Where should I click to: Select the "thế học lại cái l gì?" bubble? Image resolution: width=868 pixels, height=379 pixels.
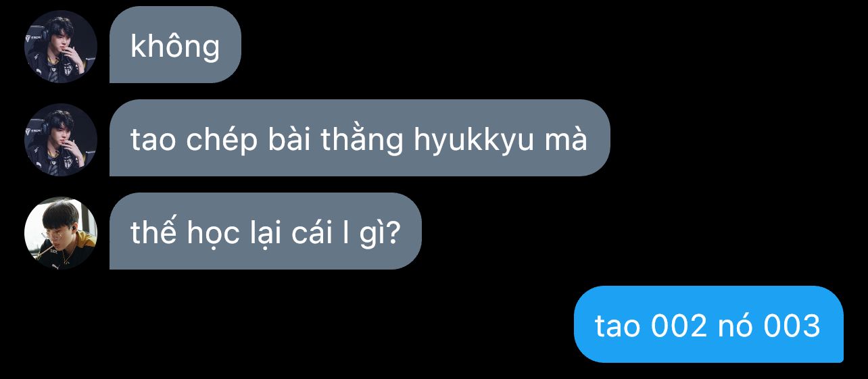pyautogui.click(x=266, y=231)
